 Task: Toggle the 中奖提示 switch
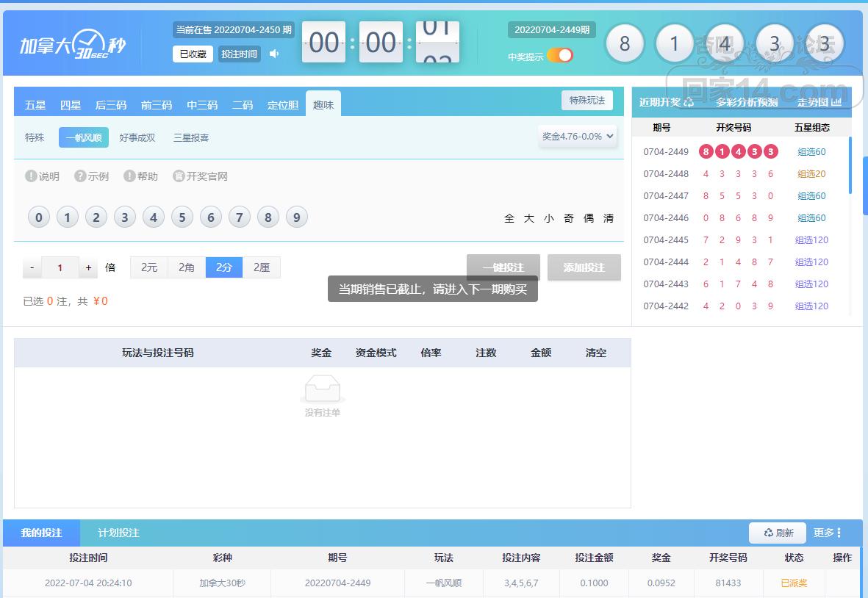560,56
